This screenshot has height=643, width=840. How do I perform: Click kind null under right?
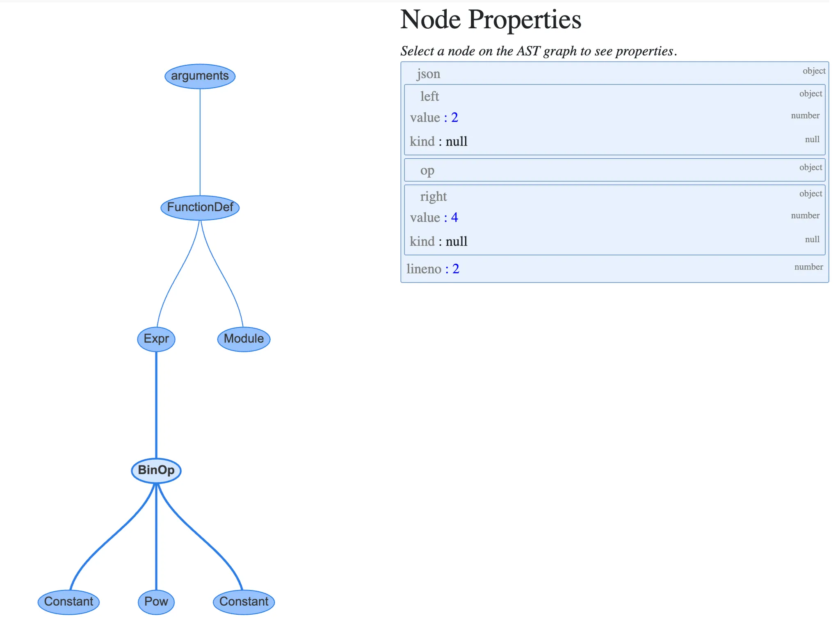(x=456, y=242)
